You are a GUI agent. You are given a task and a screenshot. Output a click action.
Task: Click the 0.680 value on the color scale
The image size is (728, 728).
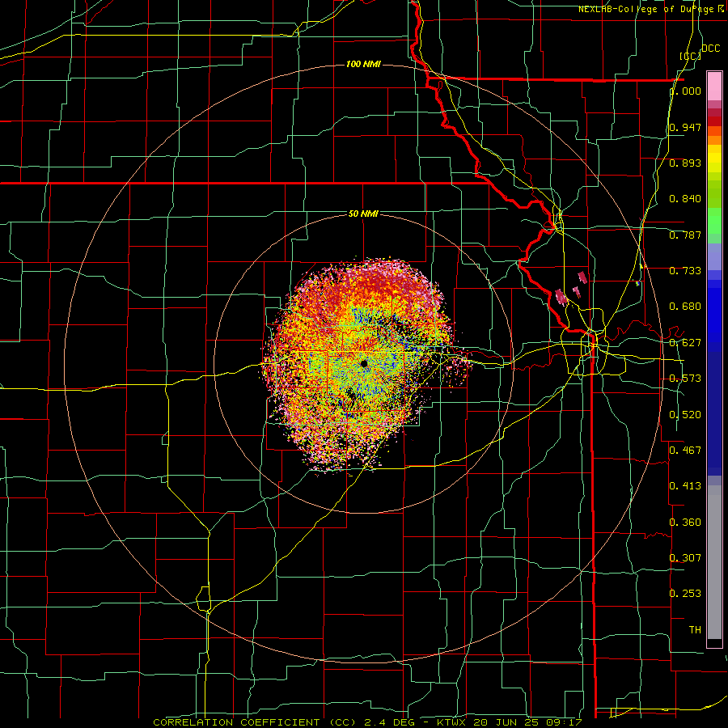(685, 307)
